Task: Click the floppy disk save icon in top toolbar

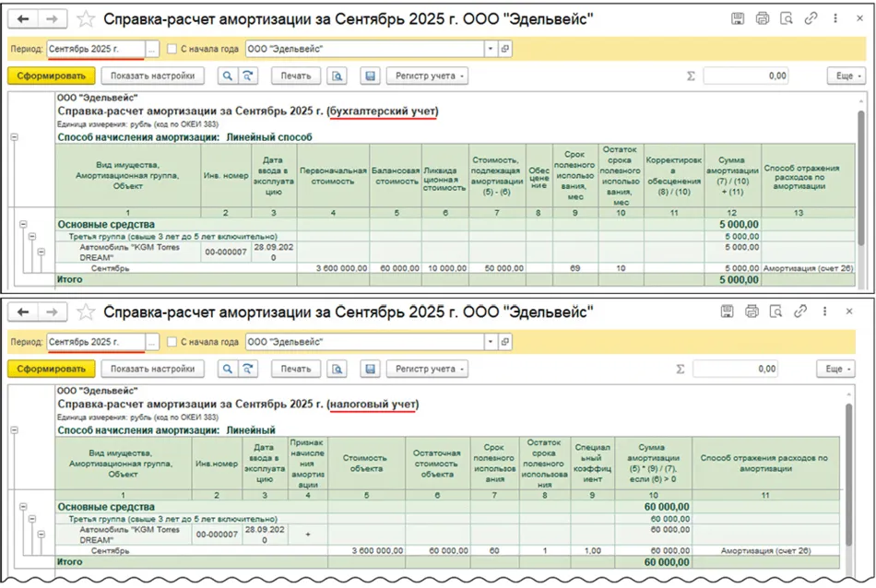Action: click(370, 76)
